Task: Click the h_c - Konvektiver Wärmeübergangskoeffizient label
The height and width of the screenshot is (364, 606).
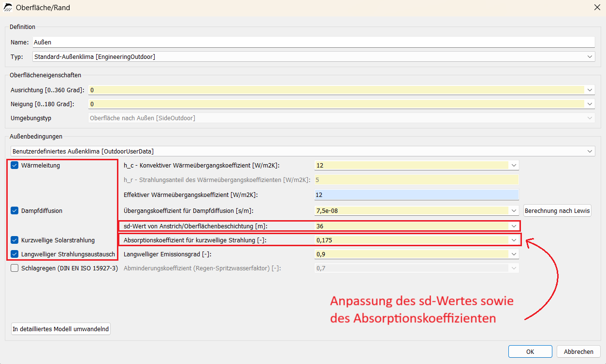Action: tap(202, 165)
